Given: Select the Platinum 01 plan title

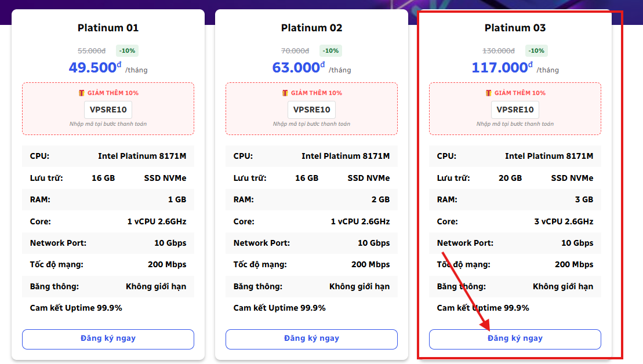Looking at the screenshot, I should click(x=108, y=28).
